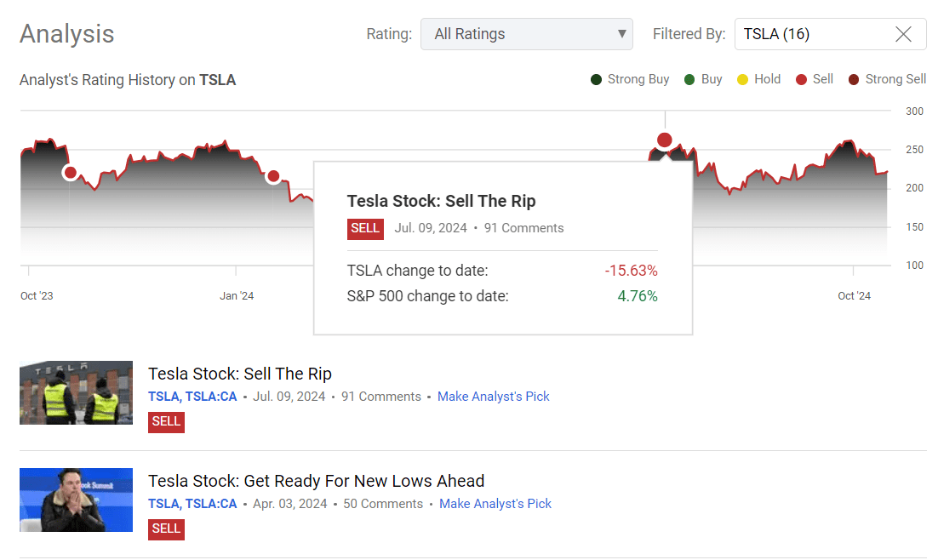Toggle Sell legend red dot
The image size is (938, 560).
(x=801, y=80)
